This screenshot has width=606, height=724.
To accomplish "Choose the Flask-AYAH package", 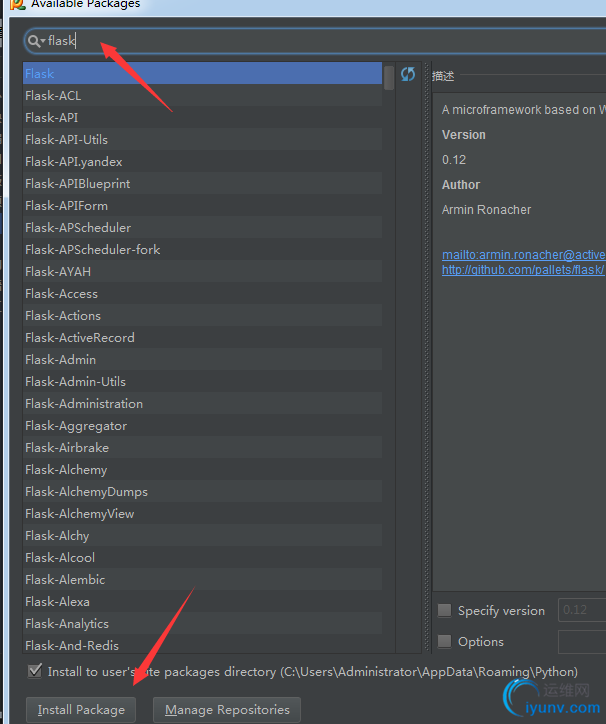I will (202, 272).
